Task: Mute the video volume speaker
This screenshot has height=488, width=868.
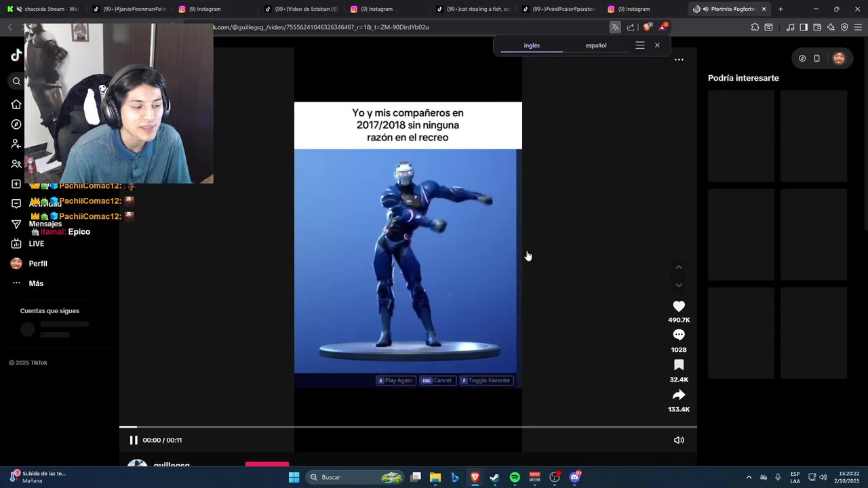Action: [x=679, y=440]
